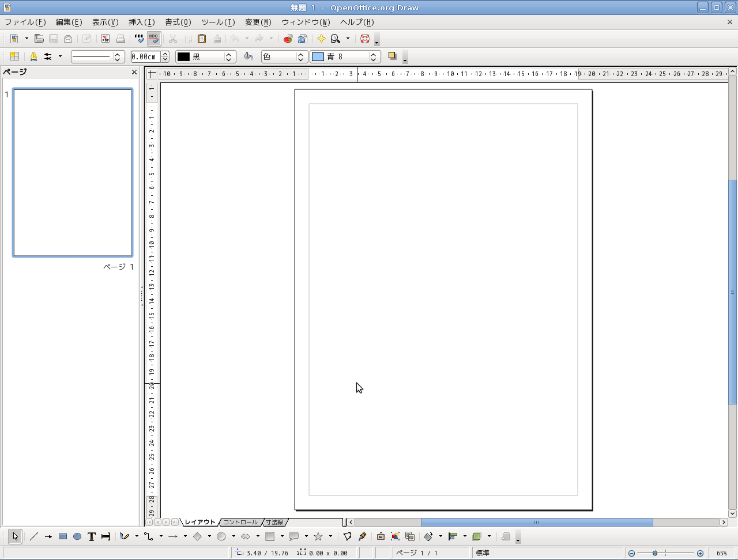Switch to the コントロール layer tab
738x560 pixels.
[x=240, y=522]
